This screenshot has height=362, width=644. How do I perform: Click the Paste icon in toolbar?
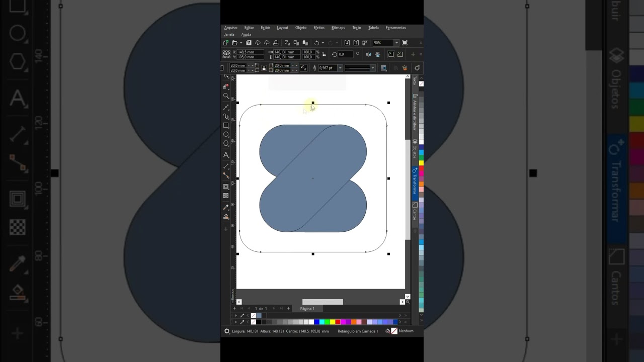coord(305,43)
